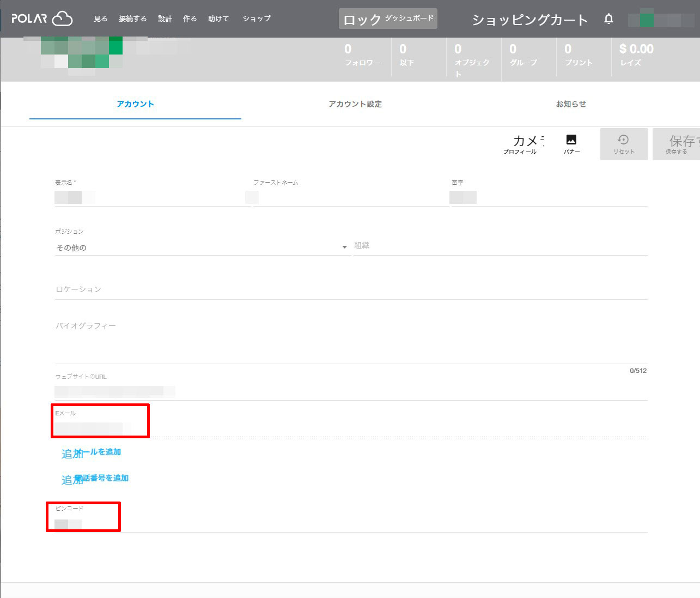View the フォロワー count
This screenshot has width=700, height=598.
pos(362,55)
